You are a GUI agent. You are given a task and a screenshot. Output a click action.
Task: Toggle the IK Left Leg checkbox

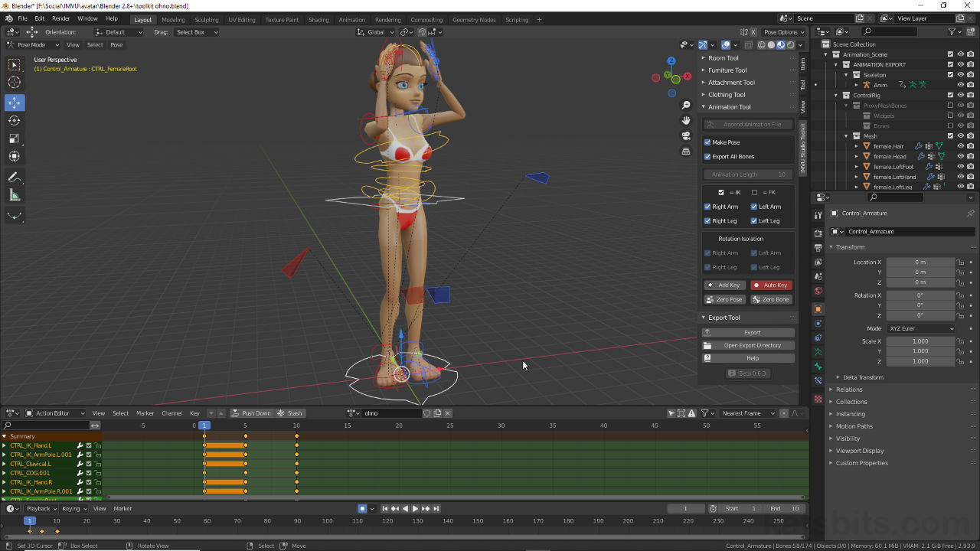[x=754, y=220]
